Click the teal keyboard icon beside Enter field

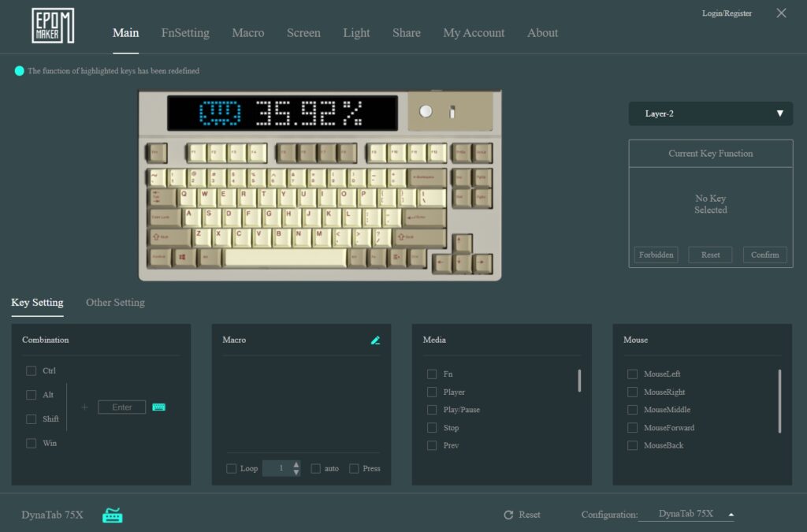click(159, 407)
